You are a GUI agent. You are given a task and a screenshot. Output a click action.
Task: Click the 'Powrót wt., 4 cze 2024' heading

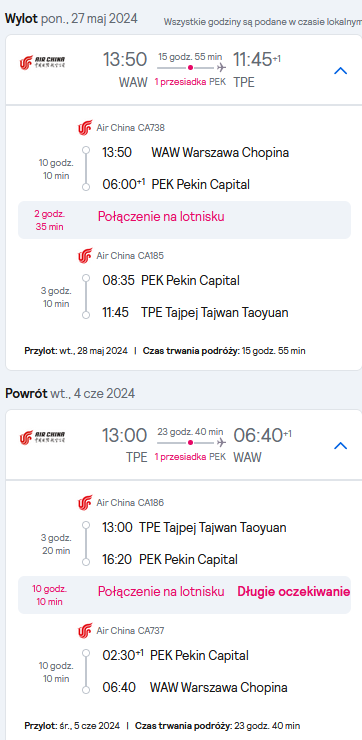pos(70,393)
